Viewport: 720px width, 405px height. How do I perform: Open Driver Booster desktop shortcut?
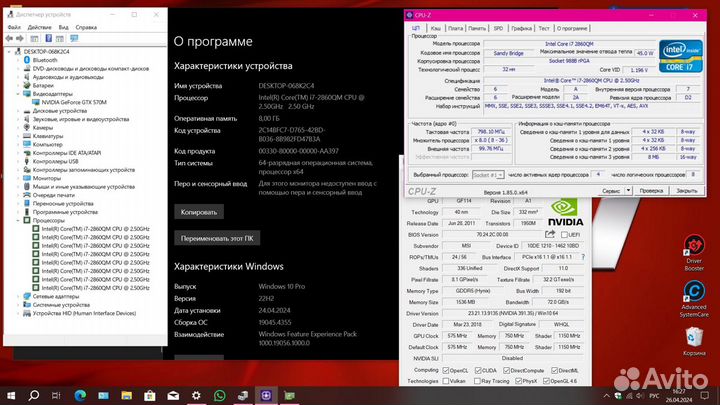coord(694,253)
